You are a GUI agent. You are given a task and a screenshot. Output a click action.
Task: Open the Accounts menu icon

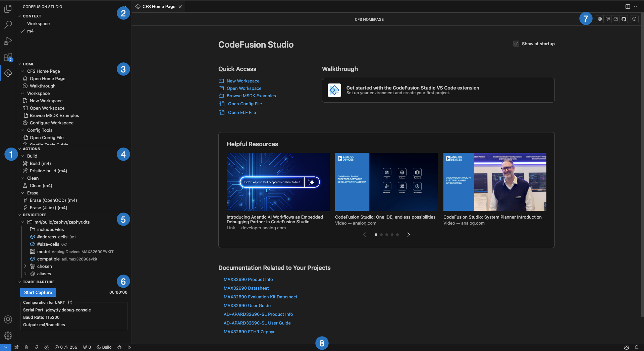click(x=8, y=319)
